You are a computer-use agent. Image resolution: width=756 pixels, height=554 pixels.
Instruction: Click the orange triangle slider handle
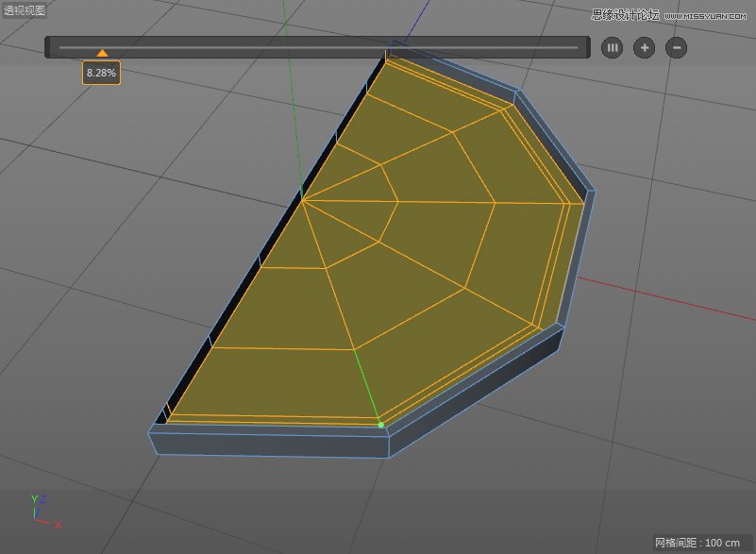(103, 53)
